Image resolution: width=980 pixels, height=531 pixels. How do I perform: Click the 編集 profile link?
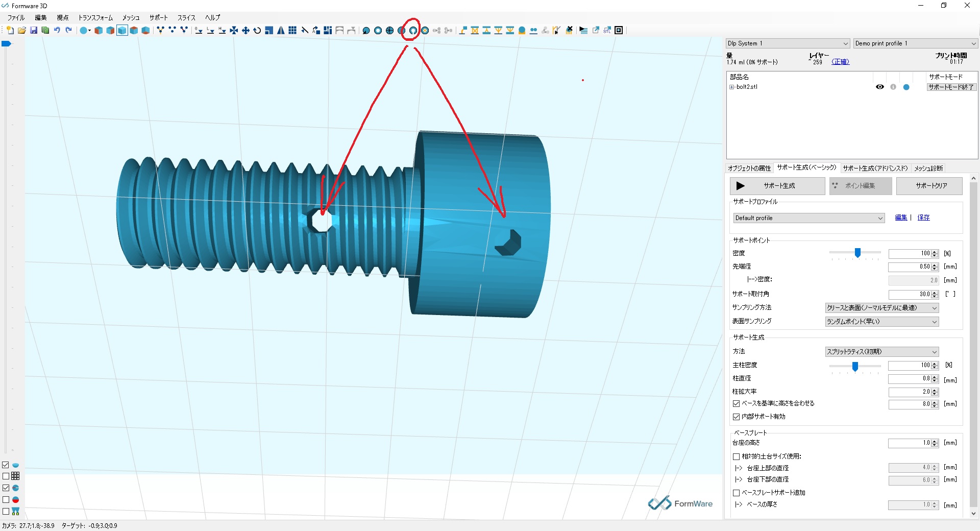click(x=901, y=218)
